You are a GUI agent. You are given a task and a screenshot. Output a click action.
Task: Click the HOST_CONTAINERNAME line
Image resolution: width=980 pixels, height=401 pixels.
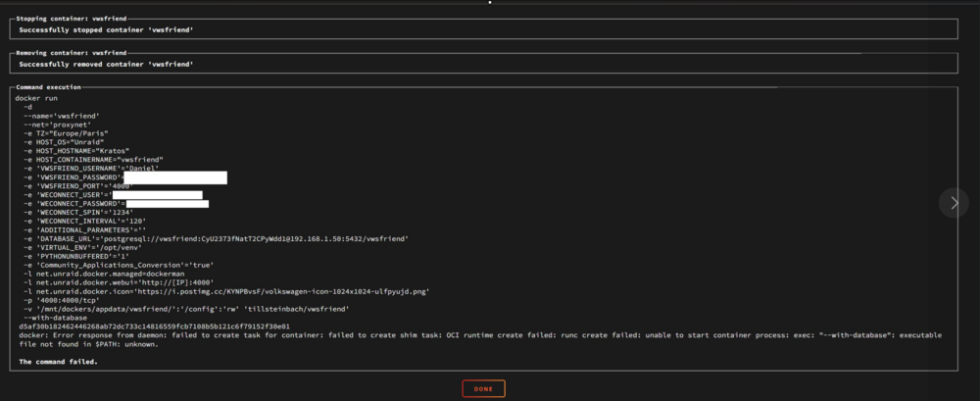93,160
